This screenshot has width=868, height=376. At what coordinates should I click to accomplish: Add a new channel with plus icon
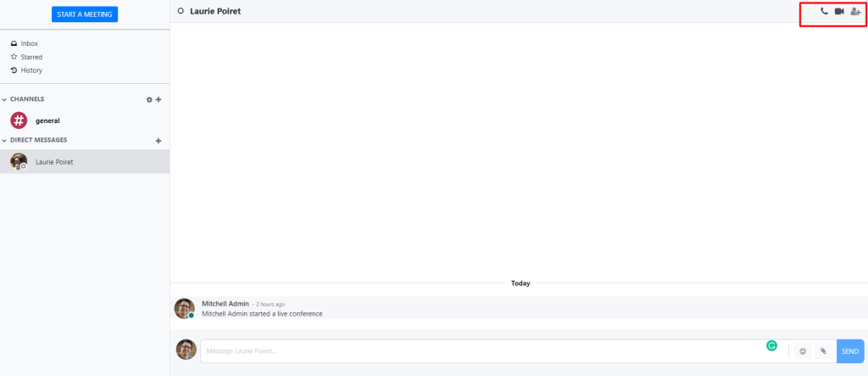[159, 99]
